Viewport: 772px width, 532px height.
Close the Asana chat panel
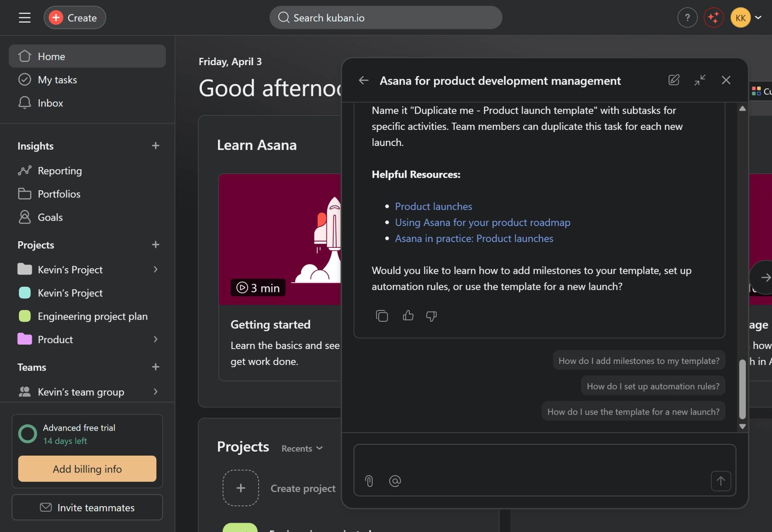click(726, 80)
